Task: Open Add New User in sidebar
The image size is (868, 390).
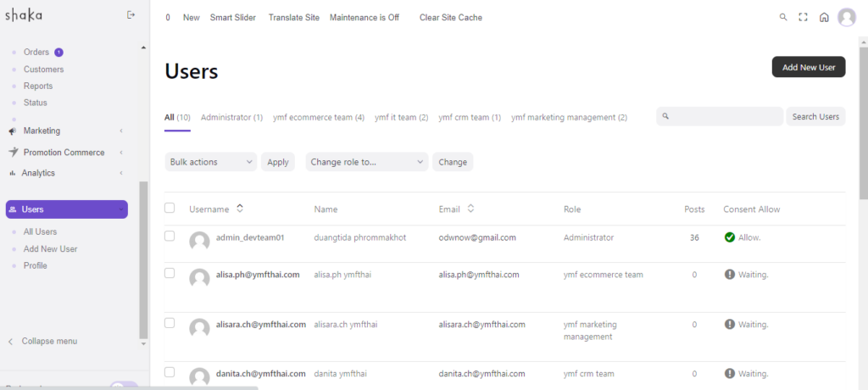Action: [50, 249]
